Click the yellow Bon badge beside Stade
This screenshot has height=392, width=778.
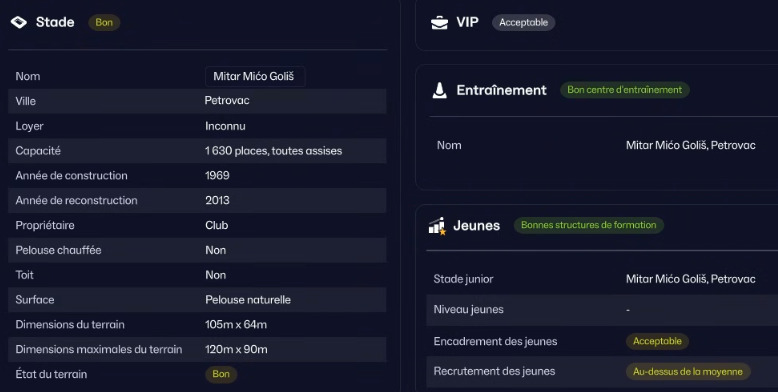(x=104, y=22)
